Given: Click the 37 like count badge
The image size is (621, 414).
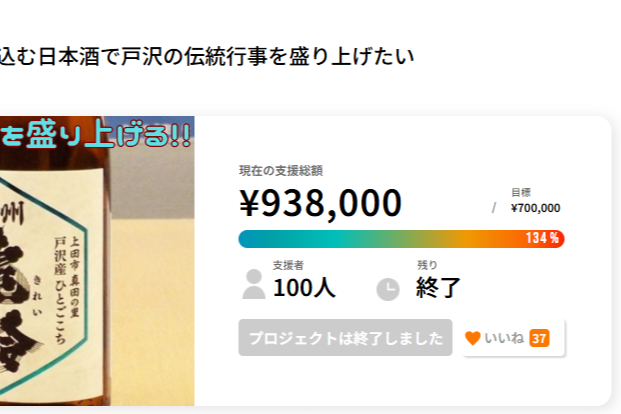Looking at the screenshot, I should [539, 338].
